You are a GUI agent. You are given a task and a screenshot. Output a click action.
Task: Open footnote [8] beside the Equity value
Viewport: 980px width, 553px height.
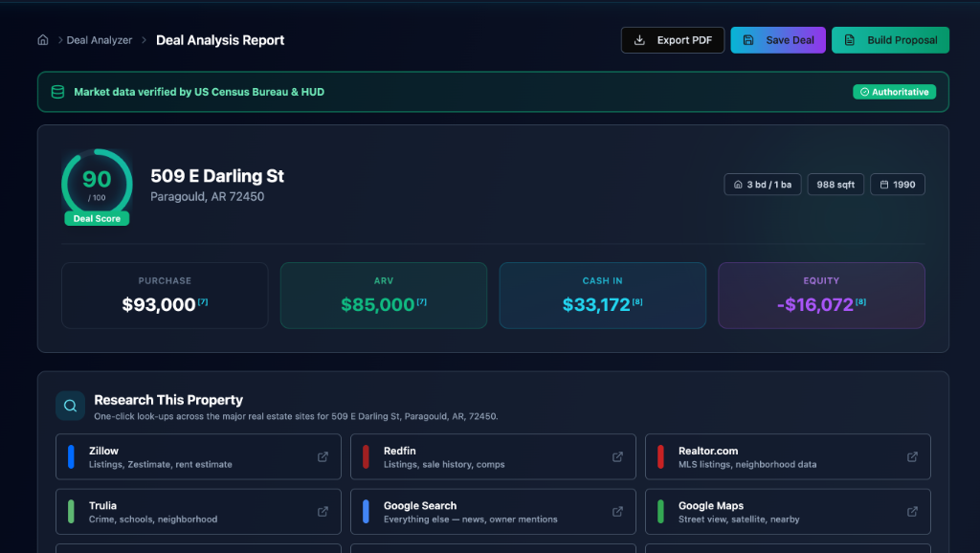861,301
